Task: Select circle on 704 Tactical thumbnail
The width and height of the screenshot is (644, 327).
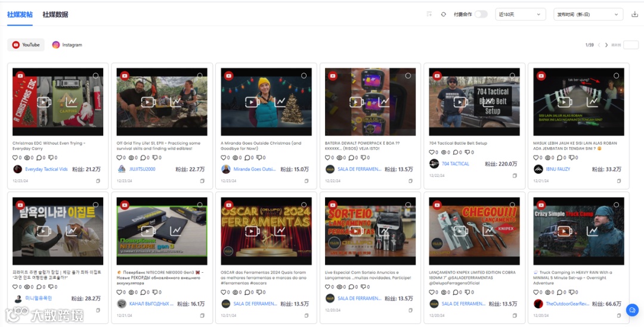Action: coord(512,76)
